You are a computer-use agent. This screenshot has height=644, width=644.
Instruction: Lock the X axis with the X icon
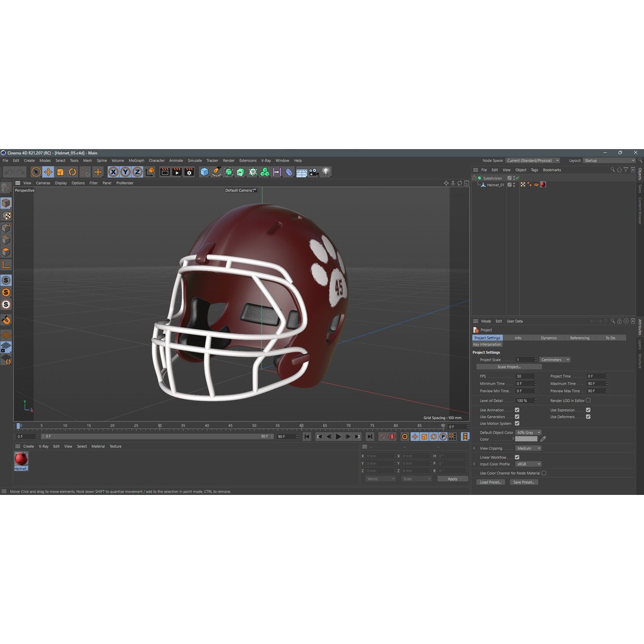pyautogui.click(x=113, y=172)
